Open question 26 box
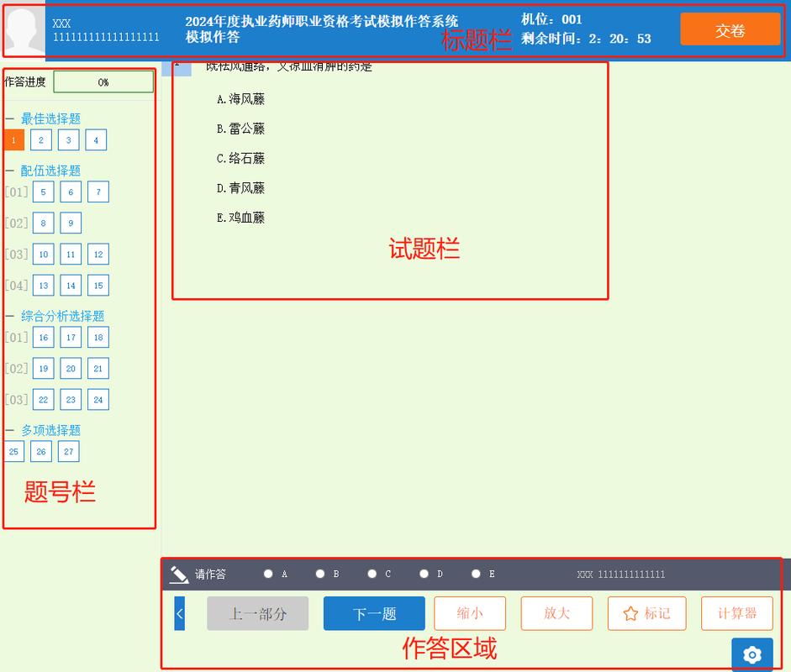 coord(41,452)
